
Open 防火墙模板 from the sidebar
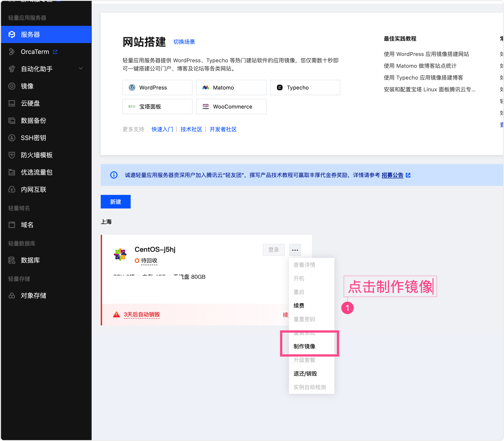click(x=37, y=155)
